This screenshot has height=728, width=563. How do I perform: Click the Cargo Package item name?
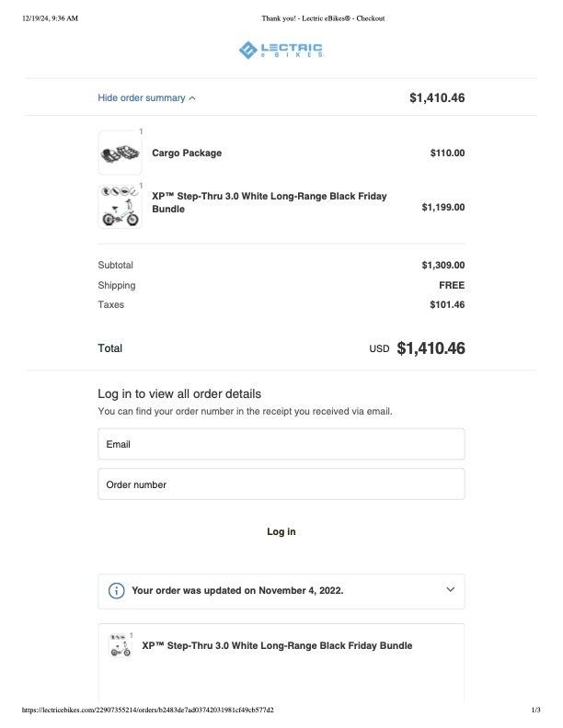tap(187, 154)
